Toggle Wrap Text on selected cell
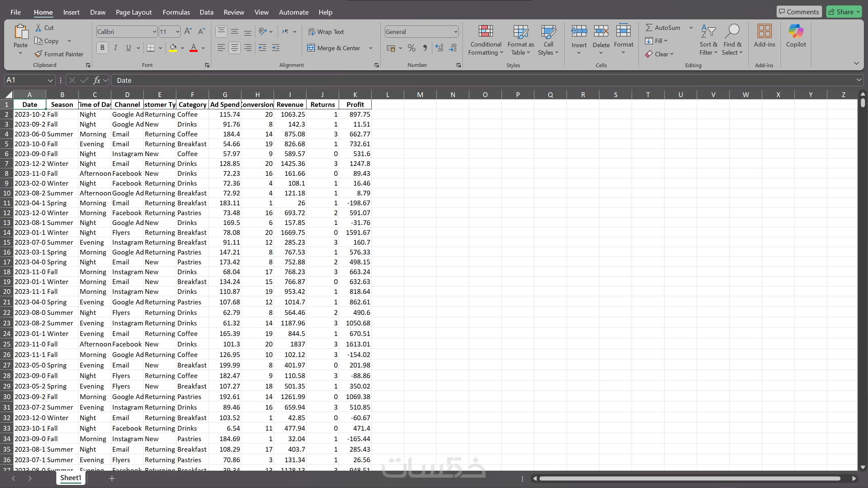The width and height of the screenshot is (868, 488). click(x=326, y=32)
